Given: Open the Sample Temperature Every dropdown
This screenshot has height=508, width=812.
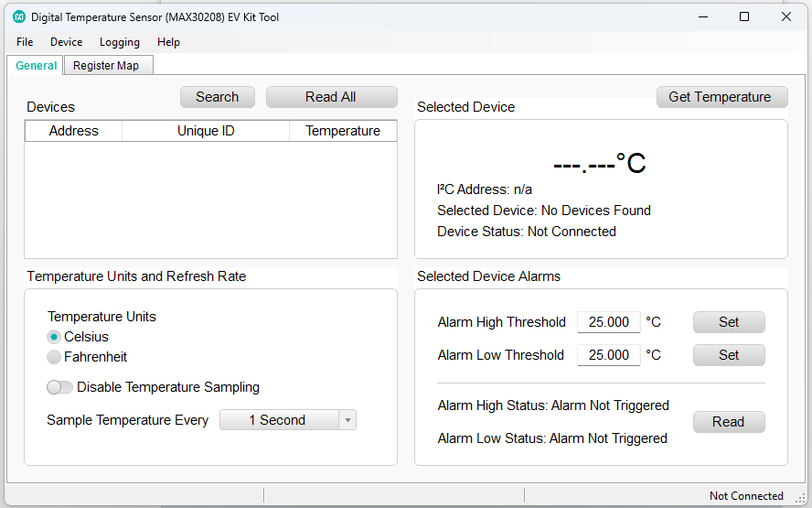Looking at the screenshot, I should 288,420.
